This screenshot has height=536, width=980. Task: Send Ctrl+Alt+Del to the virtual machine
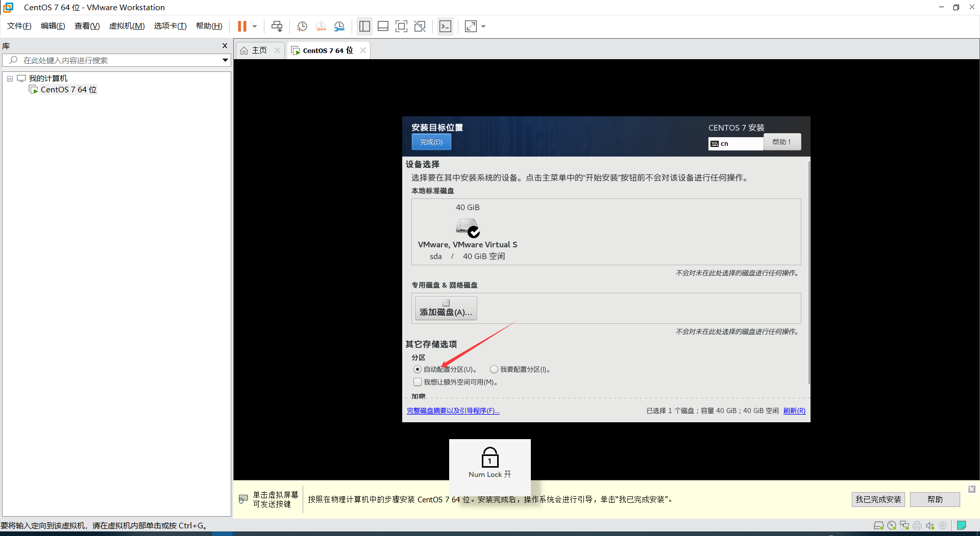pyautogui.click(x=277, y=26)
